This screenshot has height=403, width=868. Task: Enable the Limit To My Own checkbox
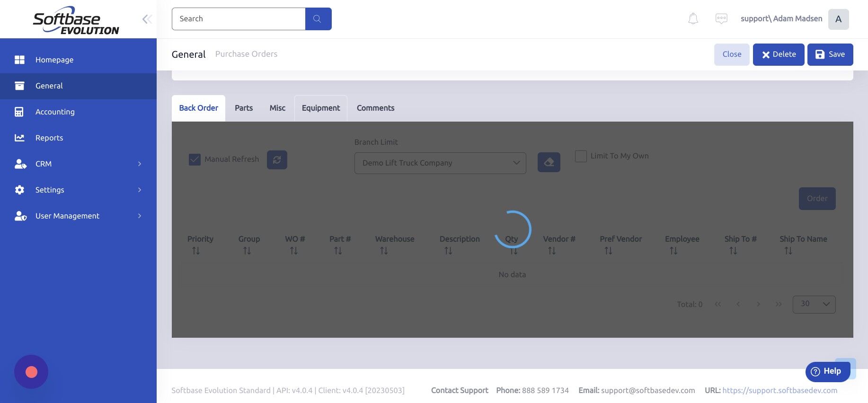click(581, 156)
